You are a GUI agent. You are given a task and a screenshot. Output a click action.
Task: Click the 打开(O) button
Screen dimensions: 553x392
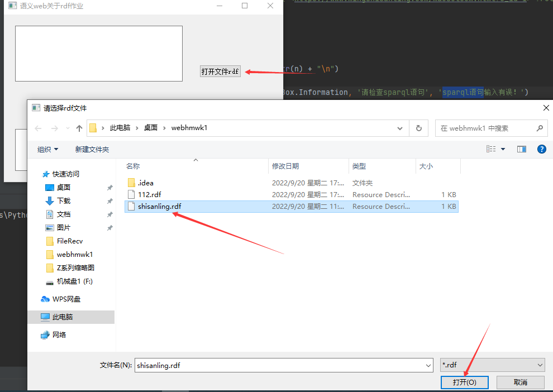(465, 382)
